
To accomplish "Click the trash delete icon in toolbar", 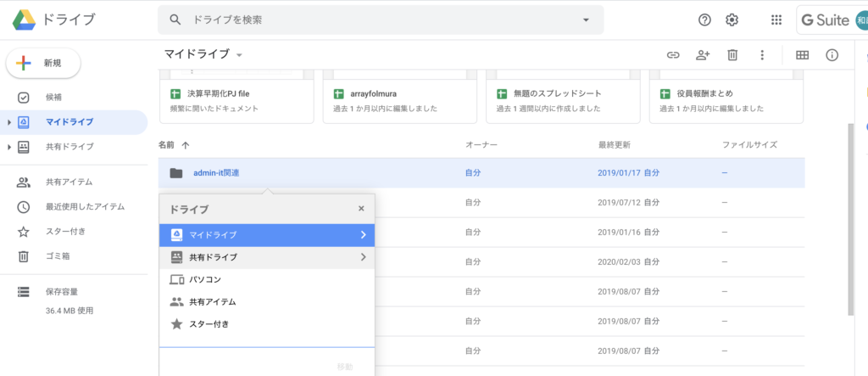I will click(732, 55).
